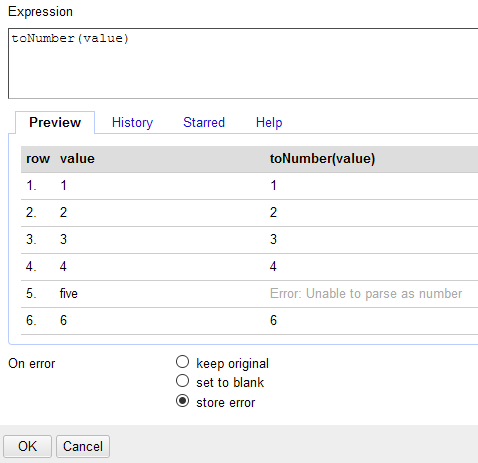Screen dimensions: 478x463
Task: Click the toNumber result '6' in row 6
Action: coord(273,320)
